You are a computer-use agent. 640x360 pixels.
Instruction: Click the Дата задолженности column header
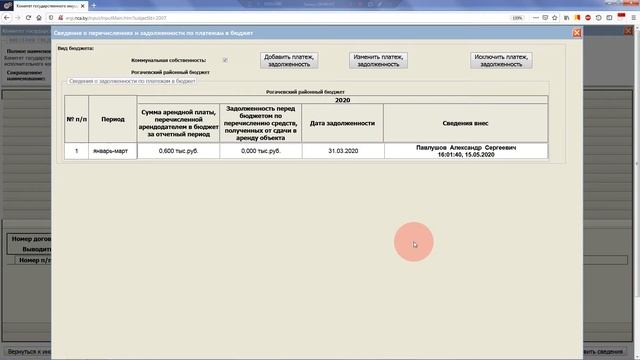[x=342, y=123]
